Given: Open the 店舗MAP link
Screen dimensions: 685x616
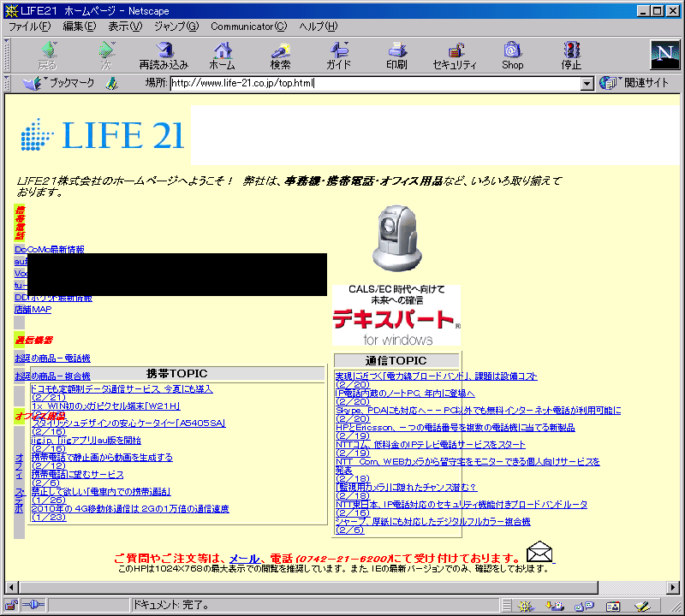Looking at the screenshot, I should 33,309.
